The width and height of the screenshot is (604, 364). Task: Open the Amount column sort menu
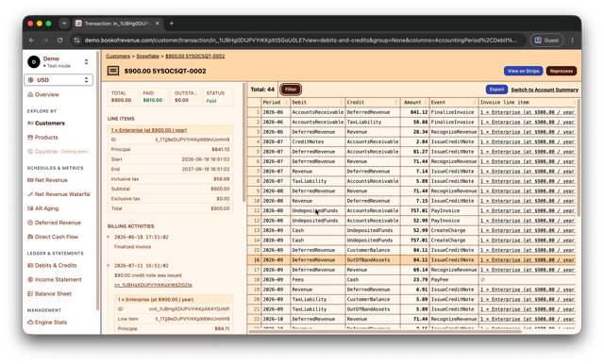tap(426, 103)
